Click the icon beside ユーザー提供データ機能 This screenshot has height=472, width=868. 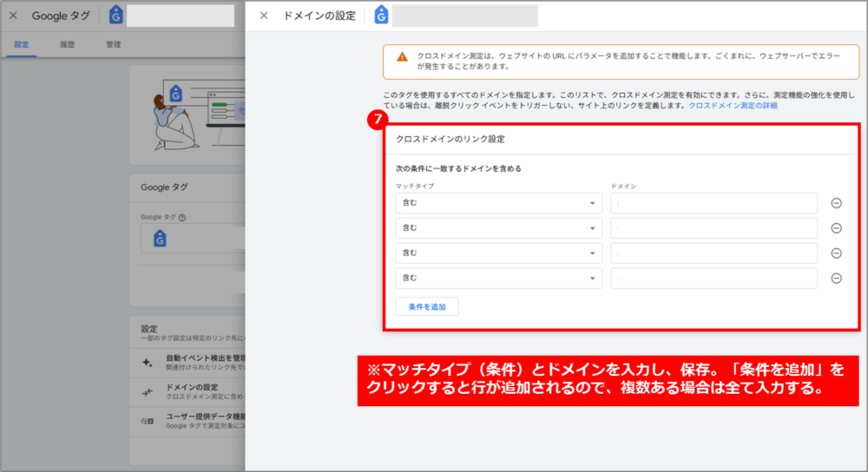coord(148,421)
